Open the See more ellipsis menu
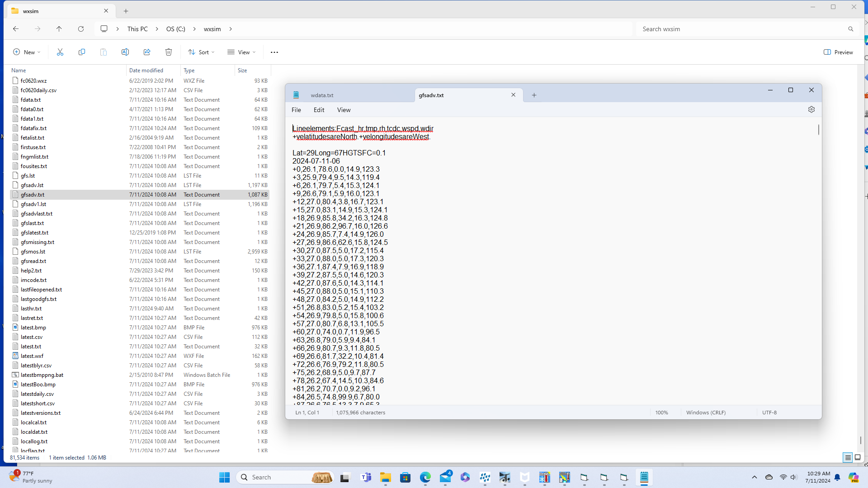This screenshot has width=868, height=488. click(x=274, y=52)
